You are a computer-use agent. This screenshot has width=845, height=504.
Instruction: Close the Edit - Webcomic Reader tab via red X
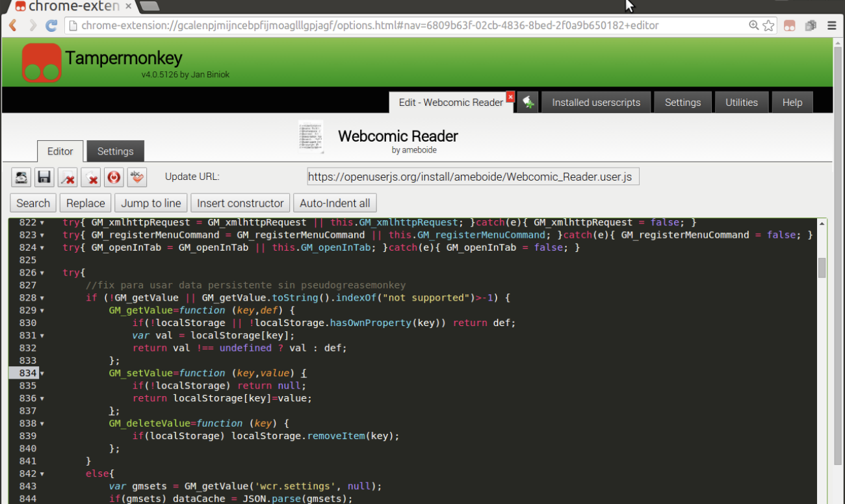[x=510, y=97]
